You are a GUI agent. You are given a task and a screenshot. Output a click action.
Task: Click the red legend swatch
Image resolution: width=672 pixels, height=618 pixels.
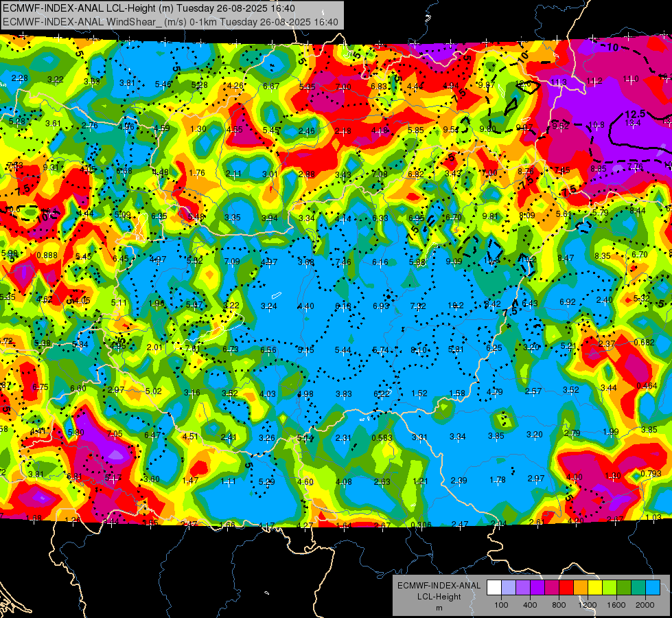pyautogui.click(x=566, y=588)
